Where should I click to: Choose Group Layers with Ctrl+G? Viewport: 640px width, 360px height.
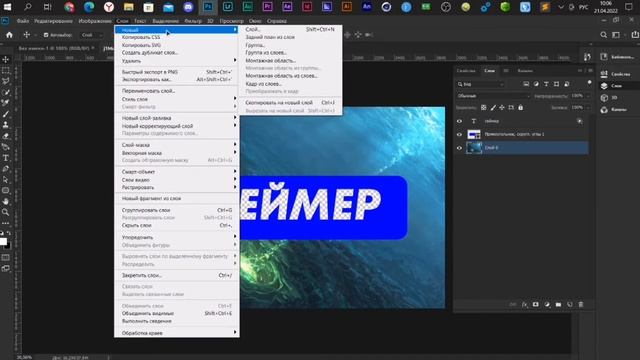coord(177,210)
